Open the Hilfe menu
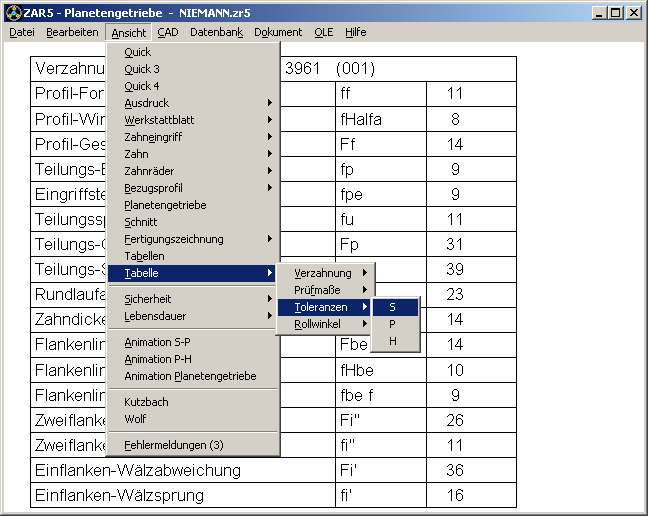Viewport: 648px width, 516px height. 355,32
